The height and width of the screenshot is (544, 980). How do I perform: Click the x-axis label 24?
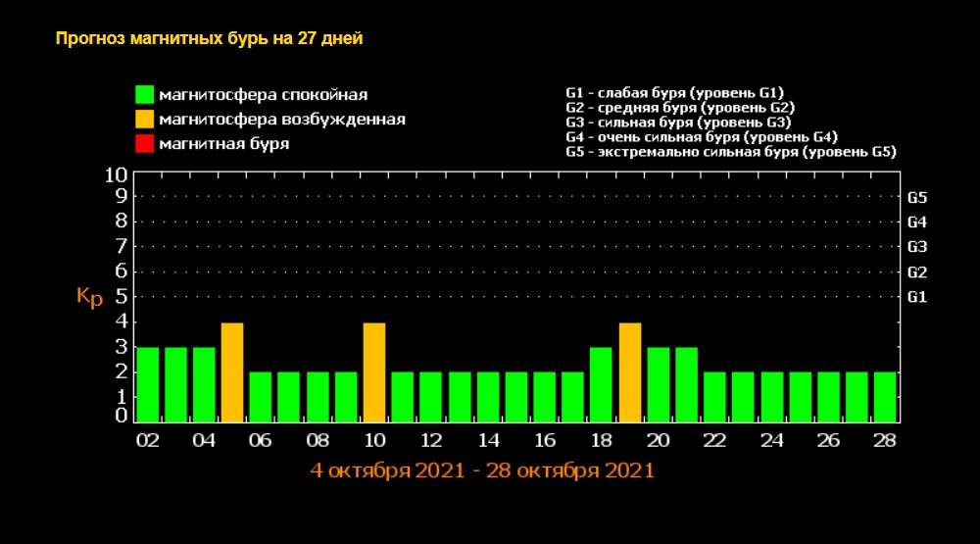pos(772,441)
